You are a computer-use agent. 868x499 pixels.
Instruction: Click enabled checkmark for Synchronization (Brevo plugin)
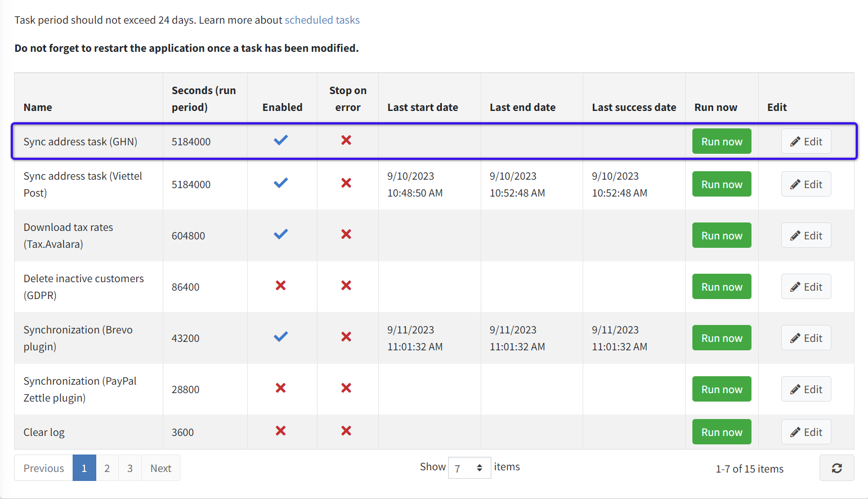pos(281,337)
